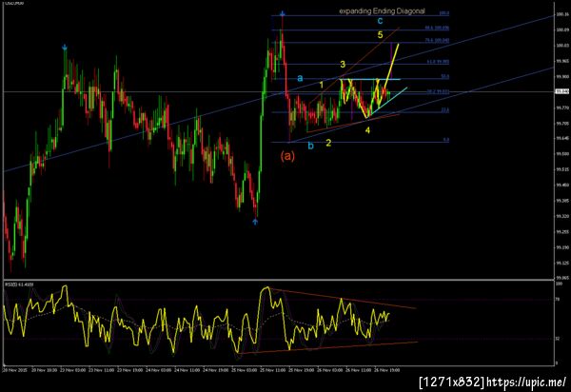Click the "expanding Ending Diagonal" text label

tap(382, 10)
